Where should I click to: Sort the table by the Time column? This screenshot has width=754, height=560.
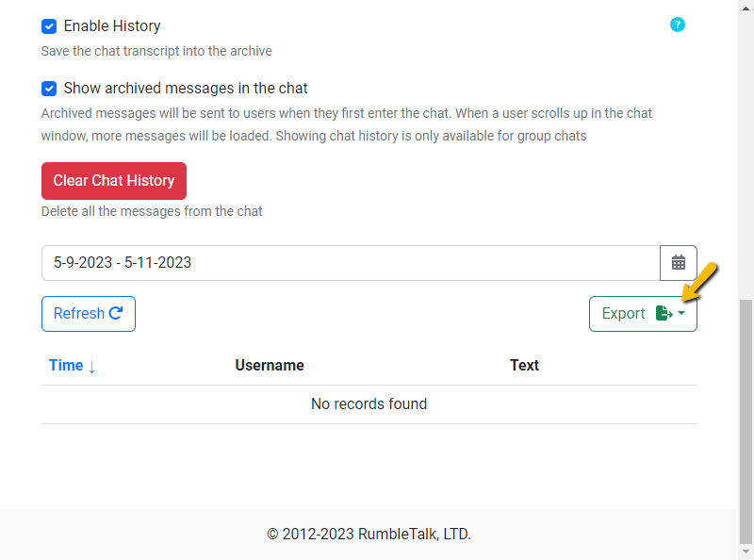(65, 365)
